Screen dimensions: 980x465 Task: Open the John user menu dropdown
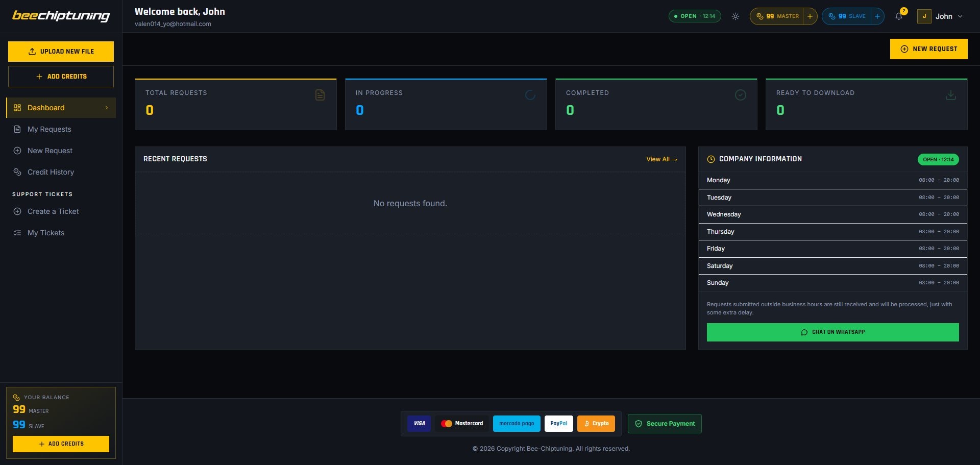click(x=940, y=16)
